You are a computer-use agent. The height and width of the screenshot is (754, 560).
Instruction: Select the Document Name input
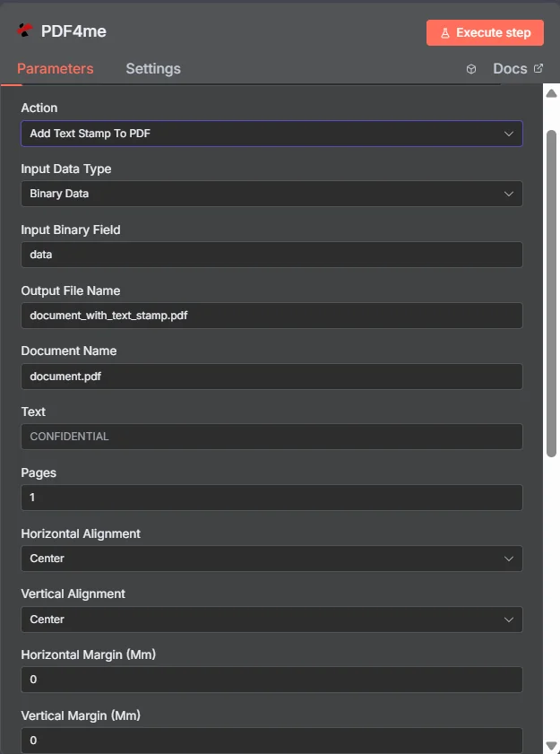(x=271, y=376)
